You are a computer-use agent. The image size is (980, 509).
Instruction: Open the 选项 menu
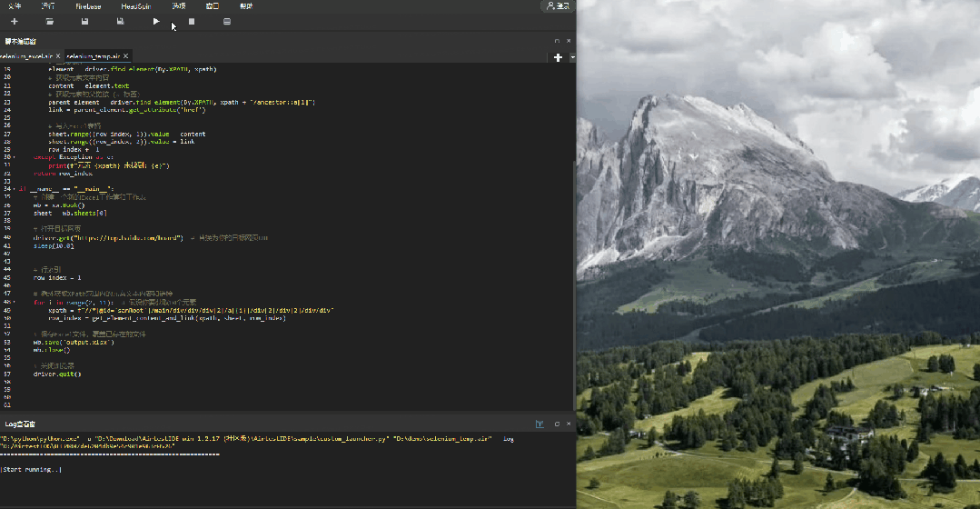coord(179,5)
